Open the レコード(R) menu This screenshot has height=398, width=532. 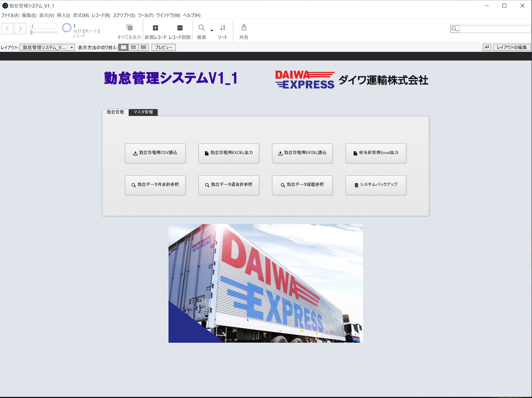[101, 15]
